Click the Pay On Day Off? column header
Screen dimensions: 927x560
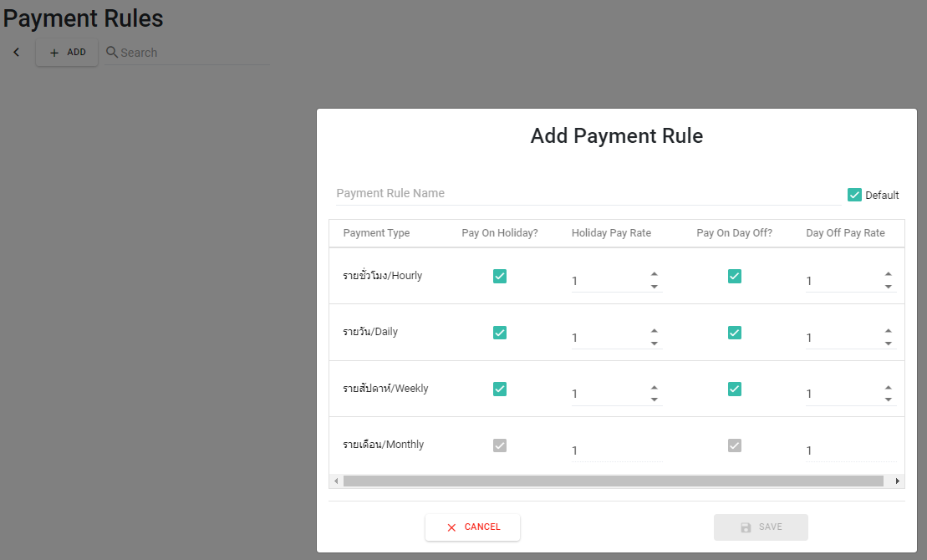[x=734, y=233]
